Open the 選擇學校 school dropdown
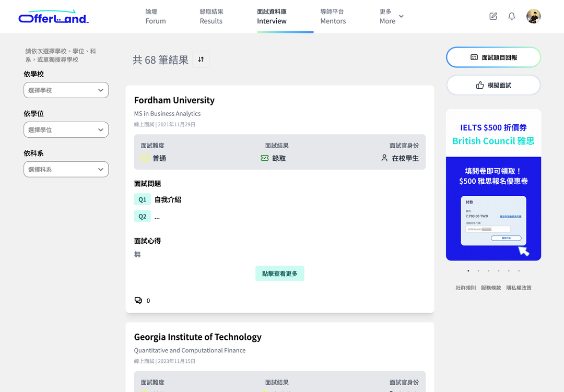564x392 pixels. (66, 90)
